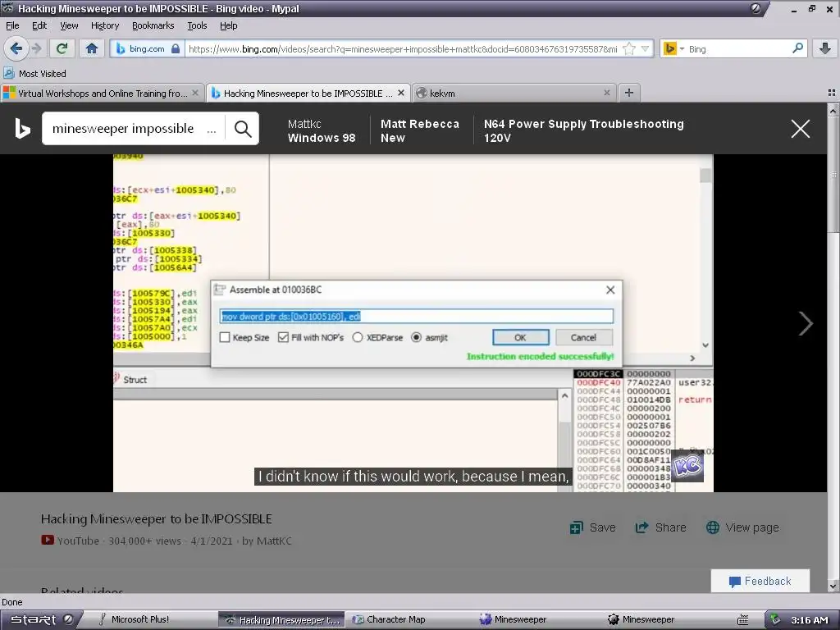Image resolution: width=840 pixels, height=630 pixels.
Task: Close the Assemble at 010036BC dialog
Action: coord(610,290)
